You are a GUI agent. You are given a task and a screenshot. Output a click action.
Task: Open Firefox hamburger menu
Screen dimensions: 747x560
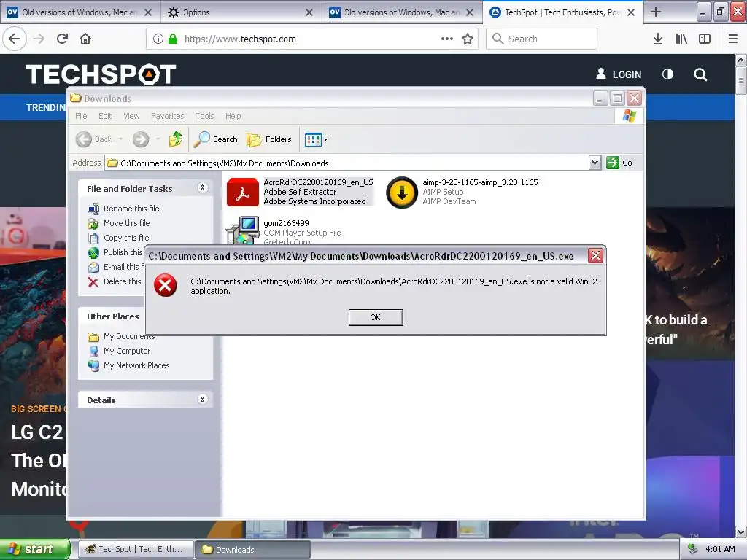click(x=733, y=39)
